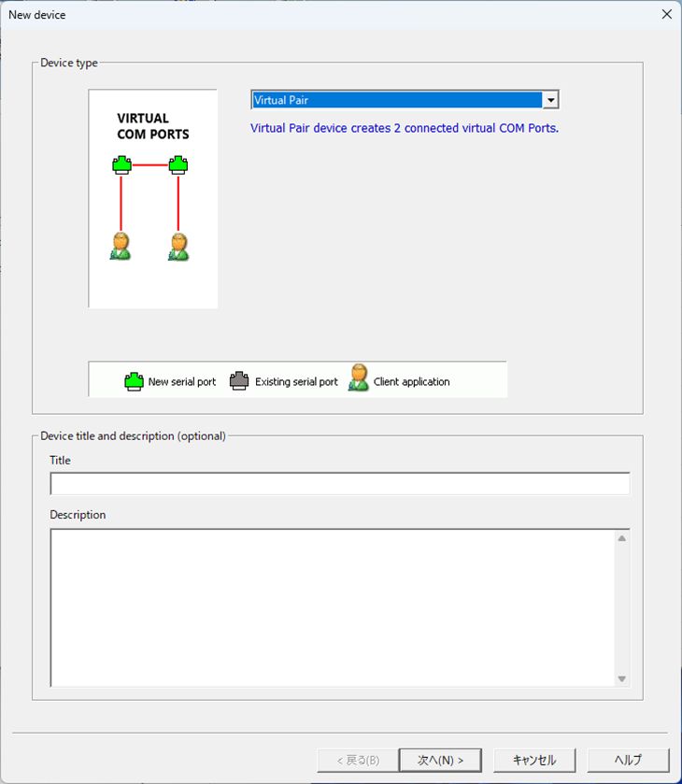Click the Client application legend icon

tap(359, 378)
